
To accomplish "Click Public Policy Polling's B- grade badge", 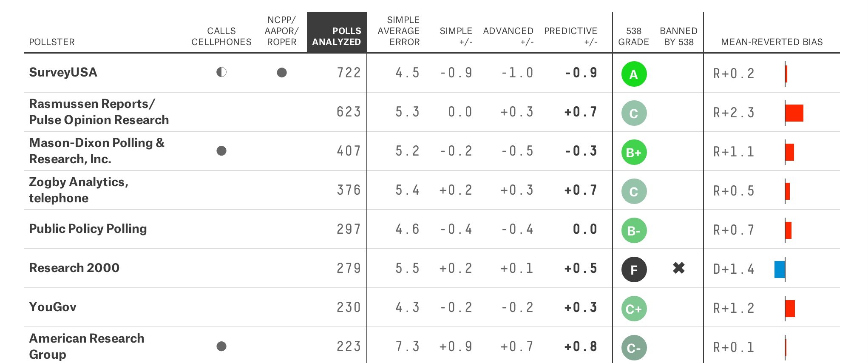I will (x=634, y=230).
